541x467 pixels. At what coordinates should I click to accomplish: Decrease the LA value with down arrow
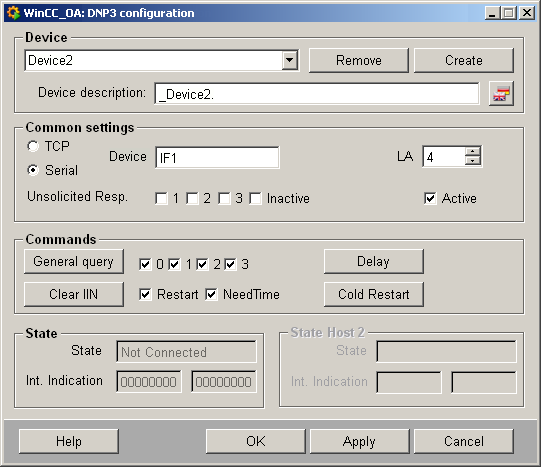(472, 160)
